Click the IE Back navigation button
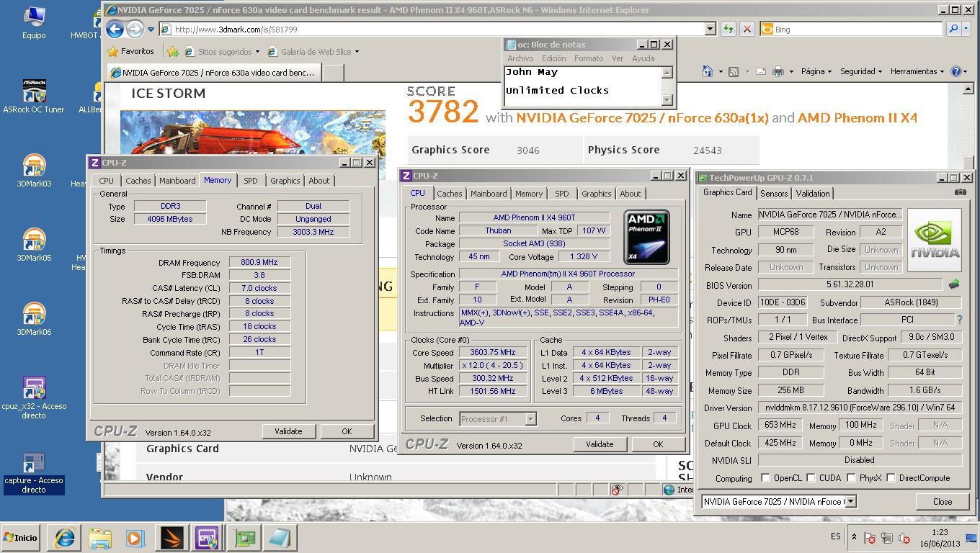This screenshot has height=553, width=980. [115, 29]
